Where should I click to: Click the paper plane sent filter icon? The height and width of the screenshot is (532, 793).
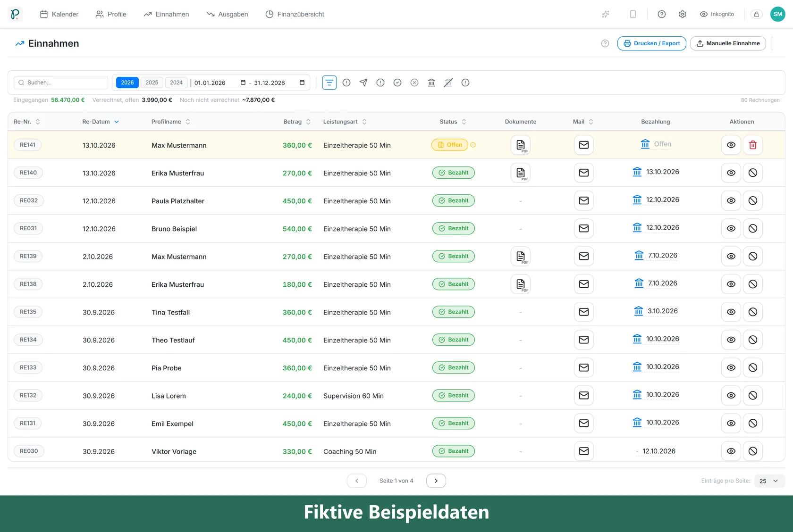[363, 83]
